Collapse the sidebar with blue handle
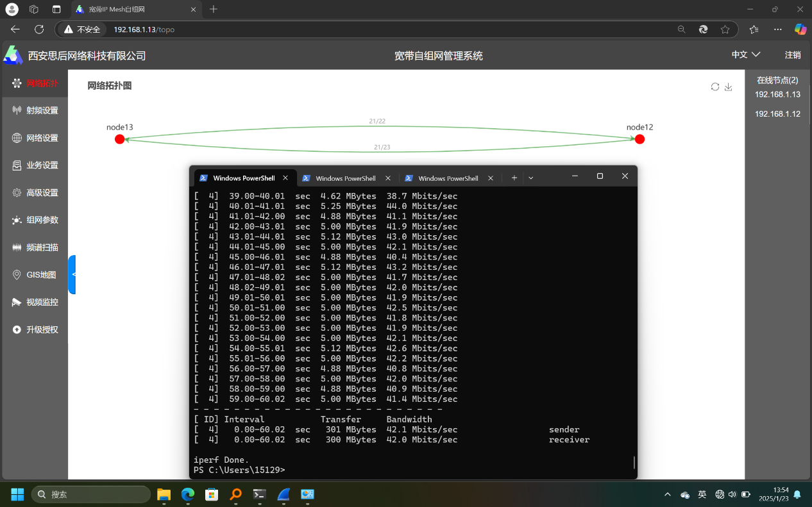 (72, 274)
